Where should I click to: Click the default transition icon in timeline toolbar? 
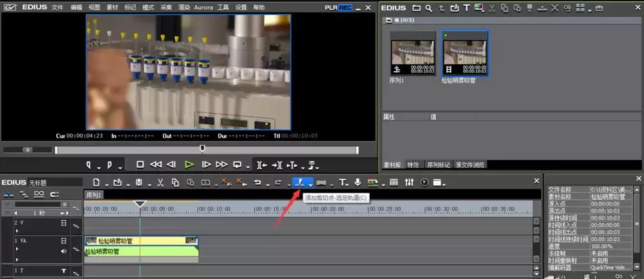pyautogui.click(x=321, y=183)
